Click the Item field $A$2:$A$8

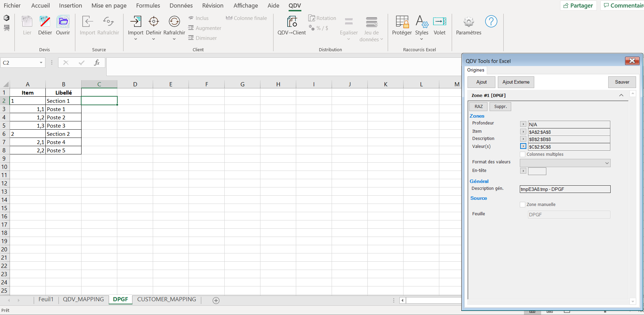click(569, 132)
